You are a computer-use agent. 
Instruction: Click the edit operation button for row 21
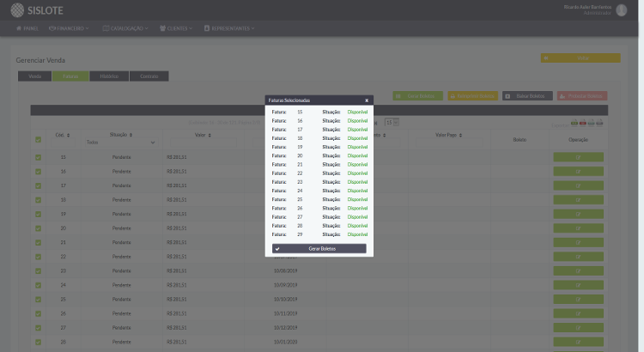pyautogui.click(x=578, y=242)
